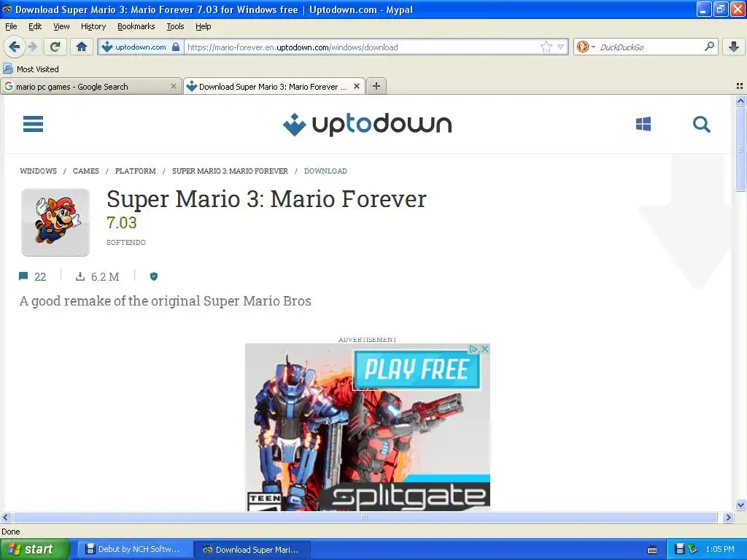Click the Windows platform selector icon
The image size is (747, 560).
tap(643, 124)
